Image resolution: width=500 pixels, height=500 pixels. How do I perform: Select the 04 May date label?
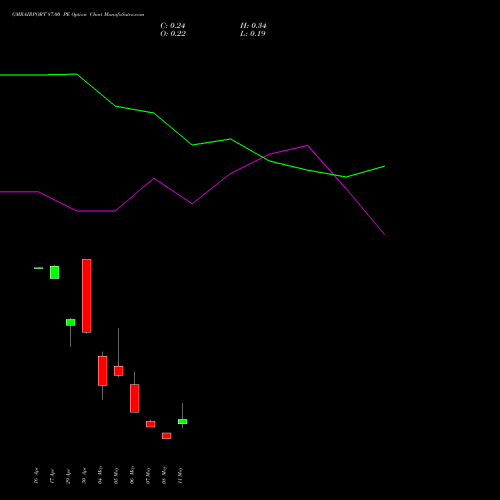pos(100,475)
